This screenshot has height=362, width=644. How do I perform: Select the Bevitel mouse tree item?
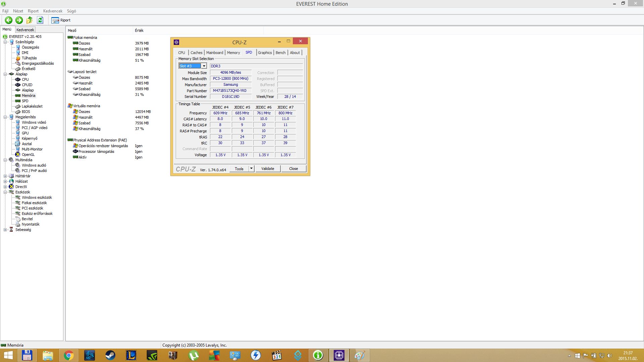pyautogui.click(x=24, y=219)
